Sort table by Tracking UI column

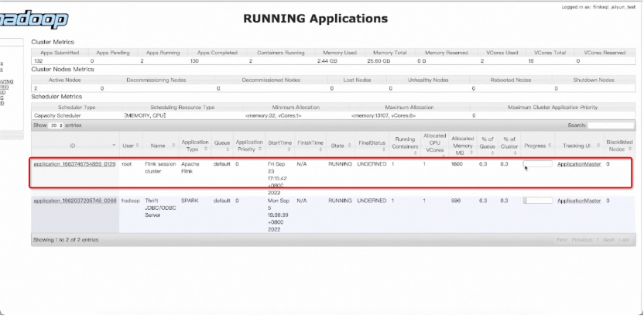click(x=579, y=146)
